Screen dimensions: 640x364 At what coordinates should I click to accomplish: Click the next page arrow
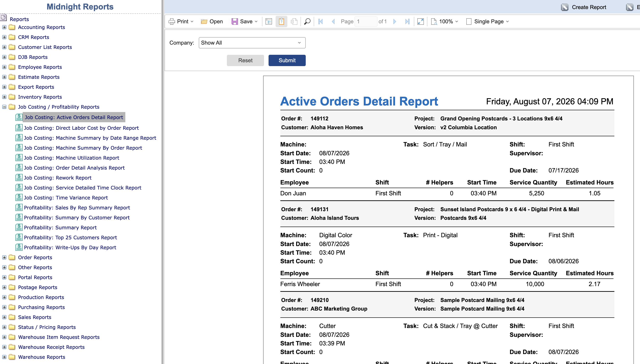pyautogui.click(x=395, y=22)
